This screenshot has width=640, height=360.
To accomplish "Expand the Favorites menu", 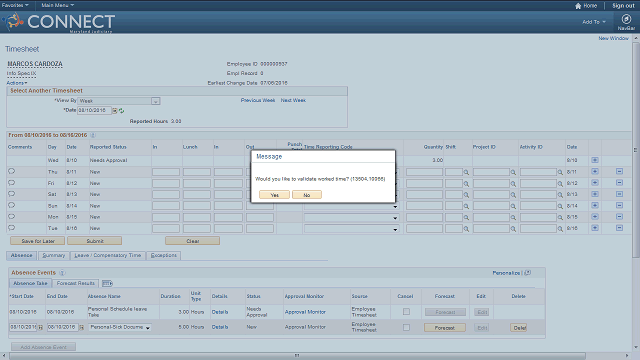I will [15, 5].
